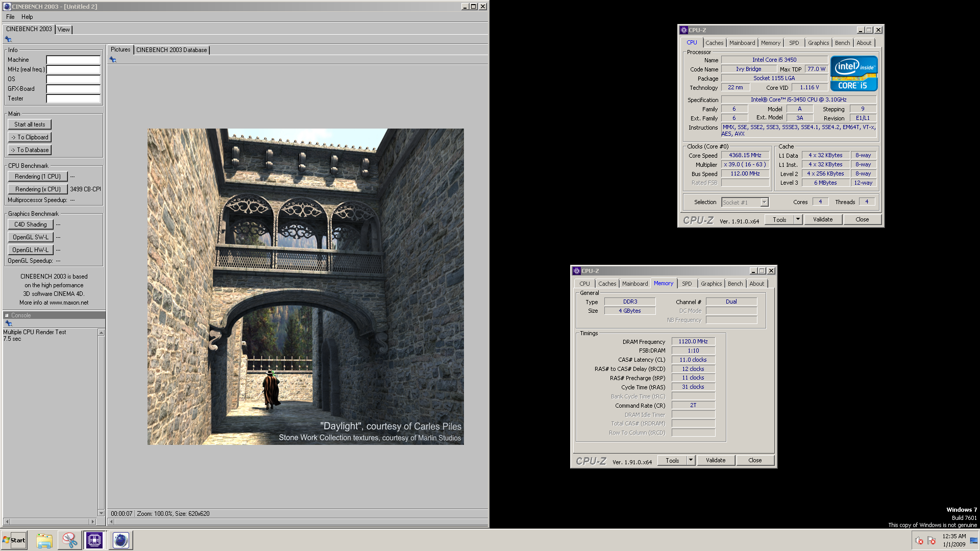This screenshot has height=551, width=980.
Task: Click the upper CPU-Z window title icon
Action: point(683,30)
